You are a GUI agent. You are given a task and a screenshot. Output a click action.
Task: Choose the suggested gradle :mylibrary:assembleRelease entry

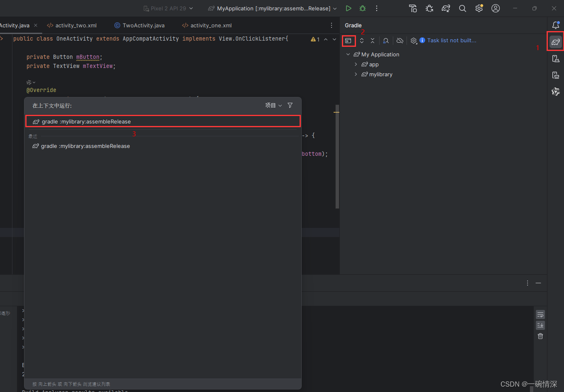pyautogui.click(x=163, y=121)
